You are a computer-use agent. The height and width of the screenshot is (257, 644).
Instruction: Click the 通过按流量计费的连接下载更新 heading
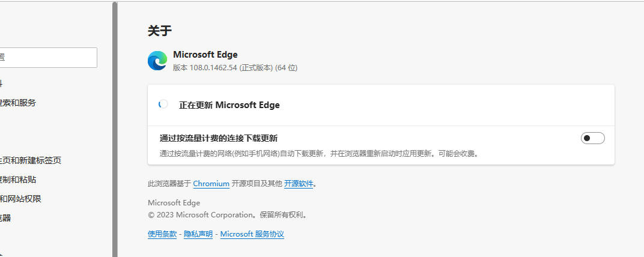click(219, 138)
